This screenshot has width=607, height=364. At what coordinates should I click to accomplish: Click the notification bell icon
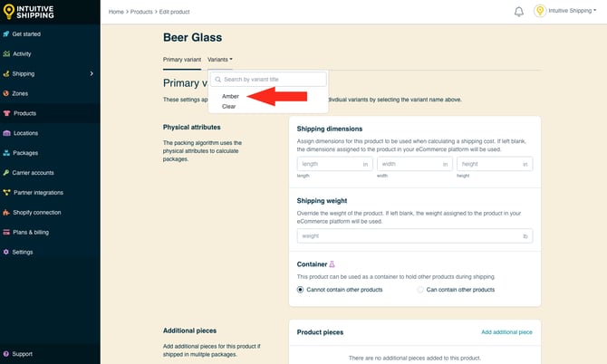[519, 12]
